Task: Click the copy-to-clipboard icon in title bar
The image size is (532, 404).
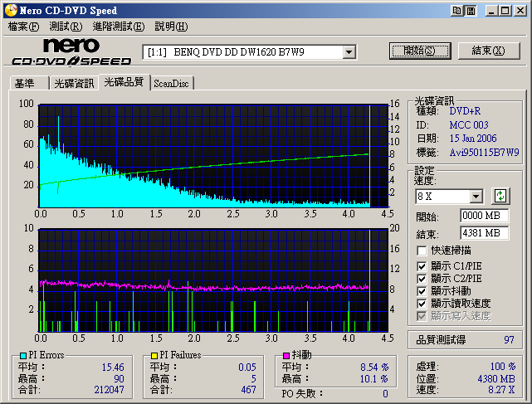Action: point(457,11)
